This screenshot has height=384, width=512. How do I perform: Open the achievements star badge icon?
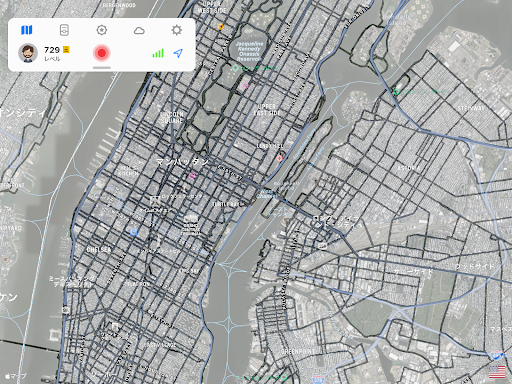point(102,30)
